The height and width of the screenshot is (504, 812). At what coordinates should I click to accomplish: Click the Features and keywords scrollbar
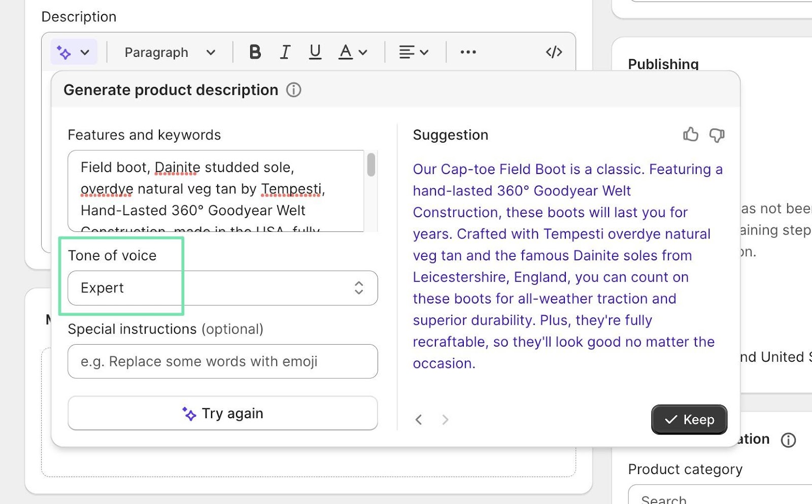tap(371, 165)
